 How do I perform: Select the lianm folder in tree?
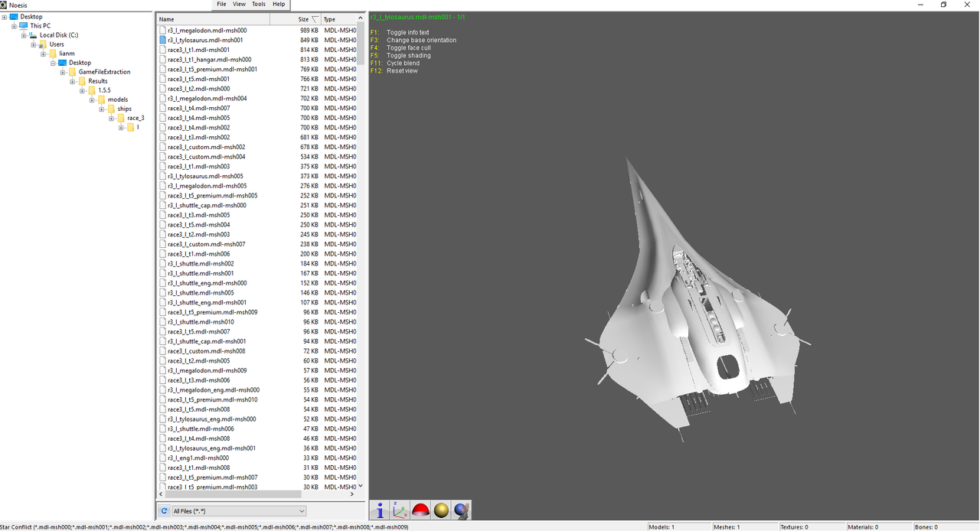67,54
